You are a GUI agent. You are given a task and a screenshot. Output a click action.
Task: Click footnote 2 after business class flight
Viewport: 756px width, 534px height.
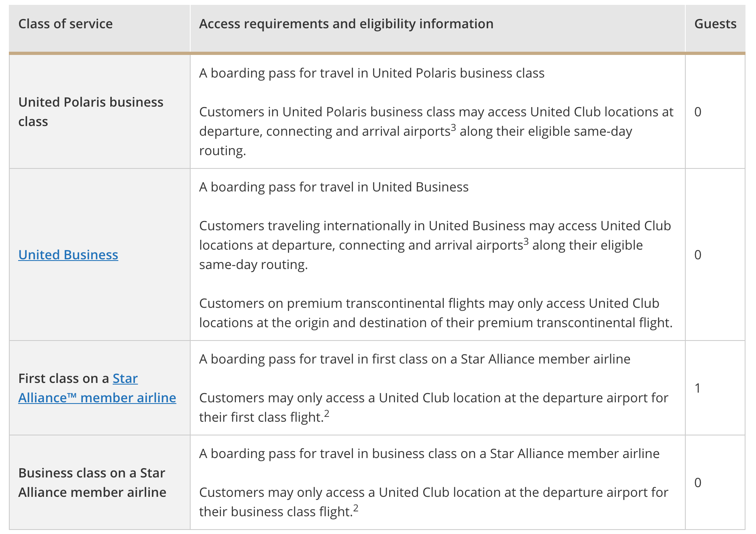[x=356, y=508]
